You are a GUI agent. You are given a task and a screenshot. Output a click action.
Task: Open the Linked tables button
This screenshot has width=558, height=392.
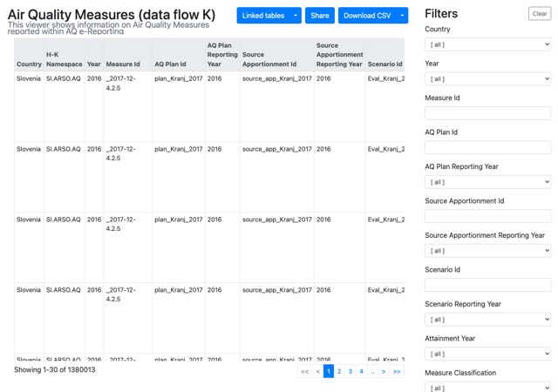click(x=263, y=16)
